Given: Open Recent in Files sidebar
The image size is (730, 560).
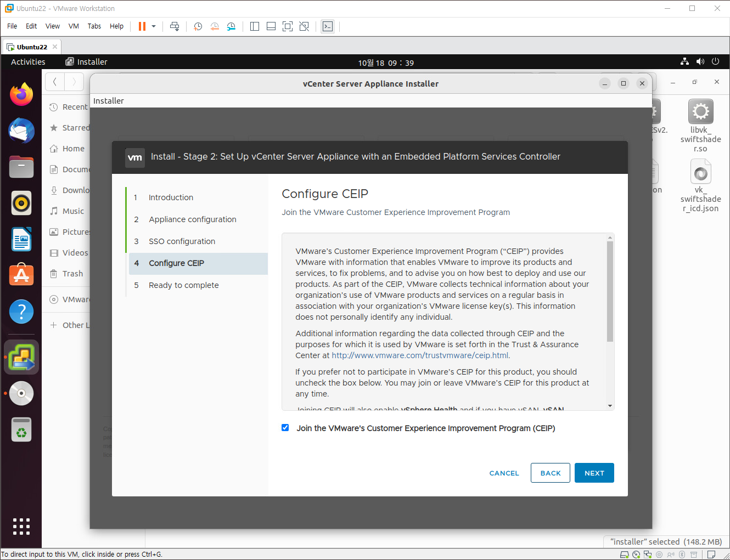Looking at the screenshot, I should coord(68,107).
